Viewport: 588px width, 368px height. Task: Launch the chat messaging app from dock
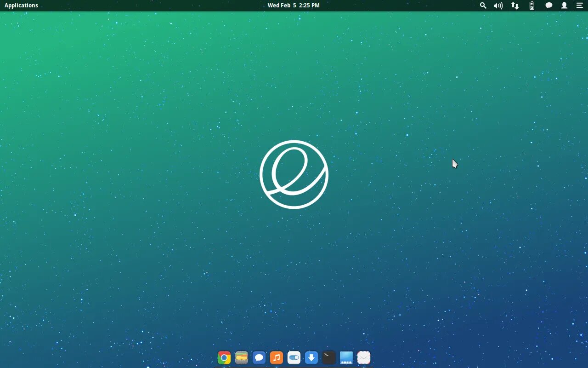[259, 357]
